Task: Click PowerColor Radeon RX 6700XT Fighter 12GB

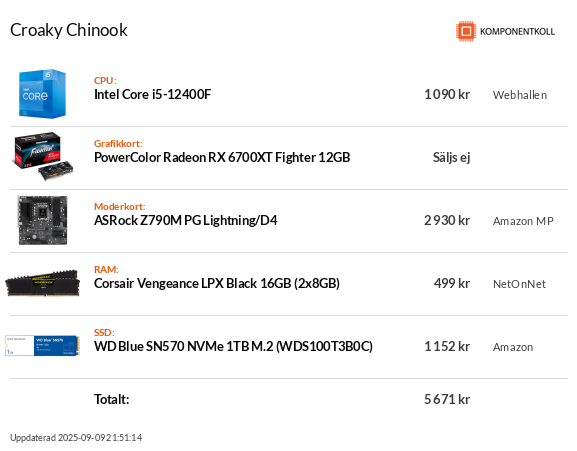Action: click(222, 157)
